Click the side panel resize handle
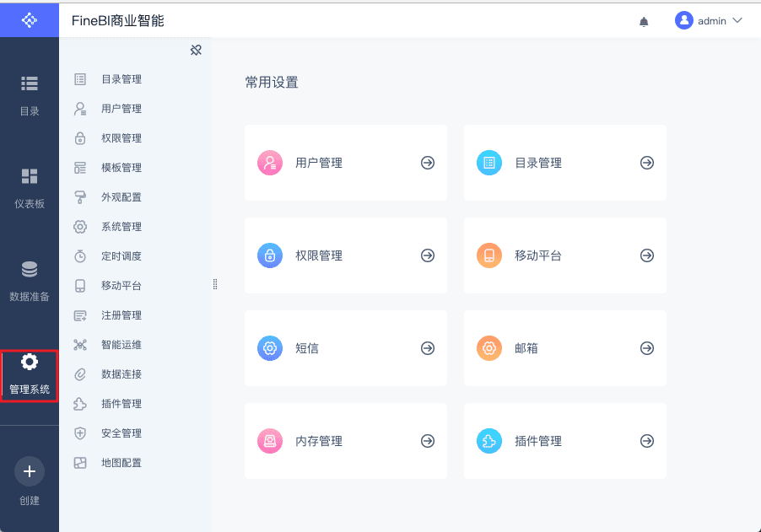Screen dimensions: 761x532 [215, 285]
